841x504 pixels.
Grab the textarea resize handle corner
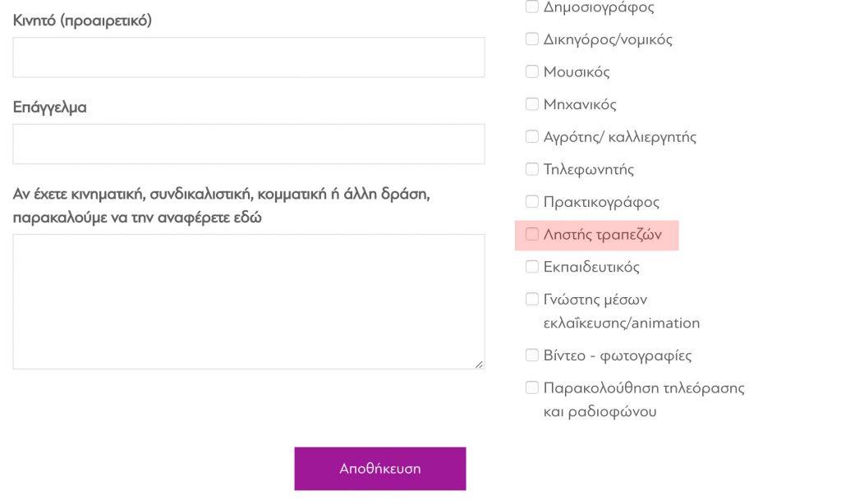click(x=479, y=364)
